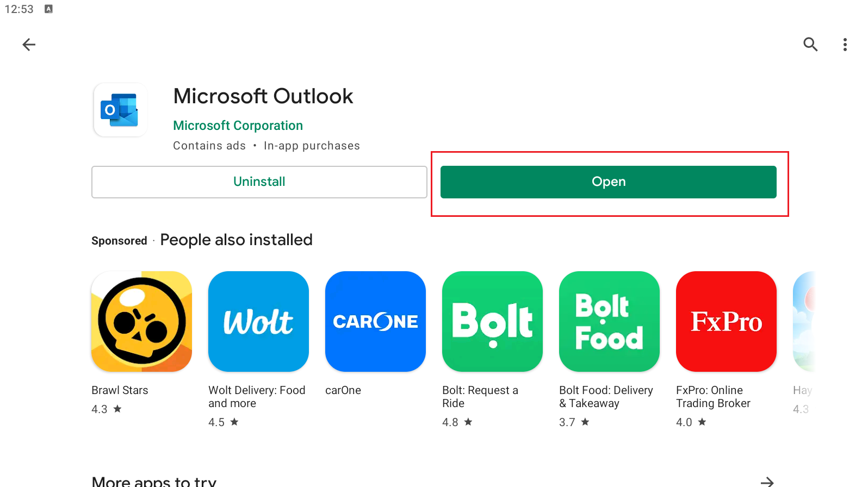The width and height of the screenshot is (868, 487).
Task: Select the Brawl Stars app icon
Action: (x=141, y=321)
